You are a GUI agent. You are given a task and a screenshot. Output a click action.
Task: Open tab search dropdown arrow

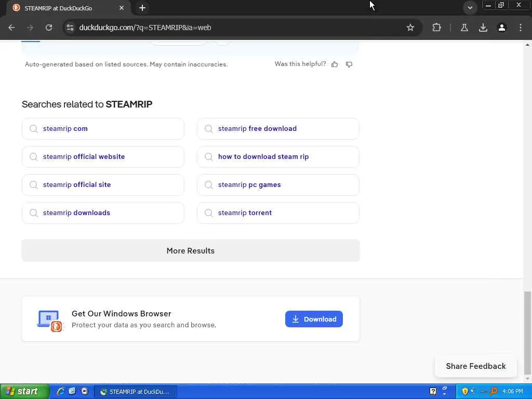click(470, 8)
